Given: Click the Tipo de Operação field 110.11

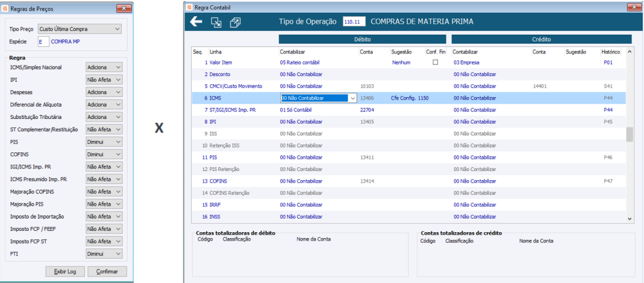Looking at the screenshot, I should click(x=354, y=22).
